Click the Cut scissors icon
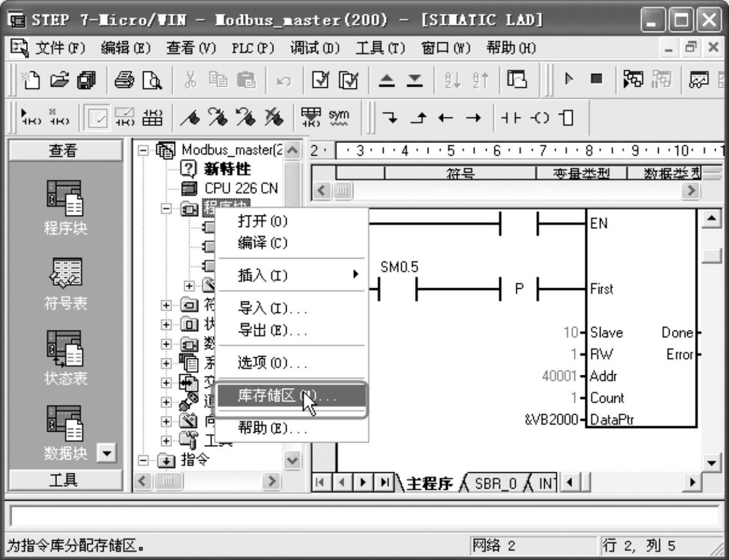The height and width of the screenshot is (560, 729). (191, 80)
